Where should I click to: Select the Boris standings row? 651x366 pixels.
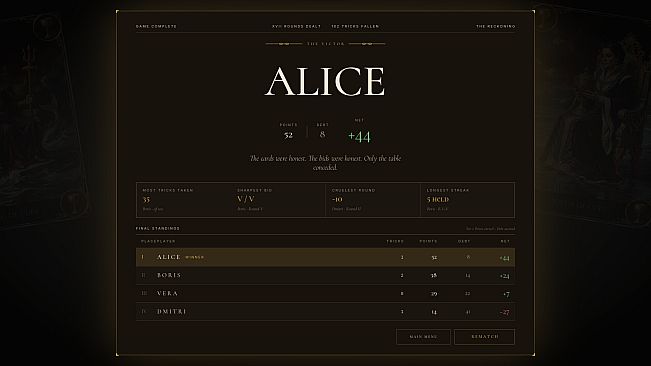tap(325, 276)
